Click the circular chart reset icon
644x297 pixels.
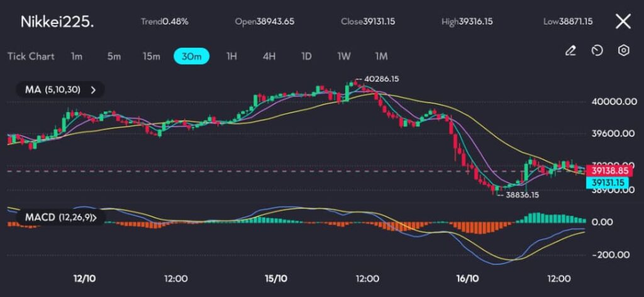pyautogui.click(x=597, y=51)
